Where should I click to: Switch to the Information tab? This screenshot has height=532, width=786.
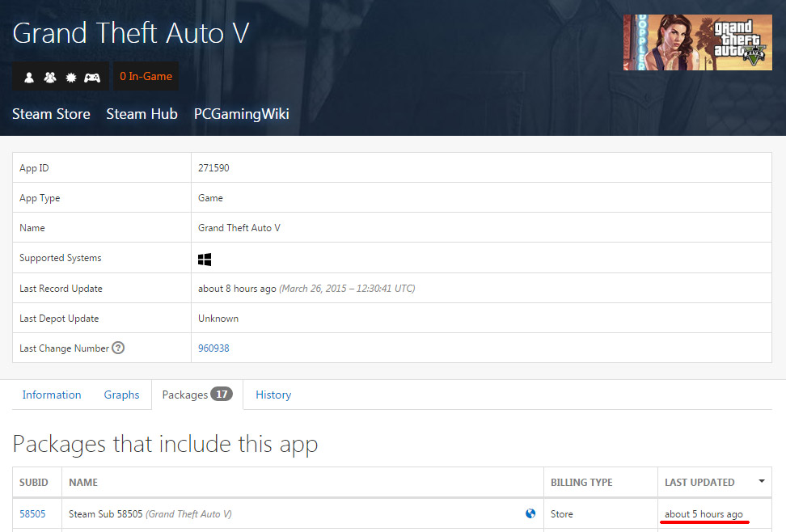click(52, 395)
